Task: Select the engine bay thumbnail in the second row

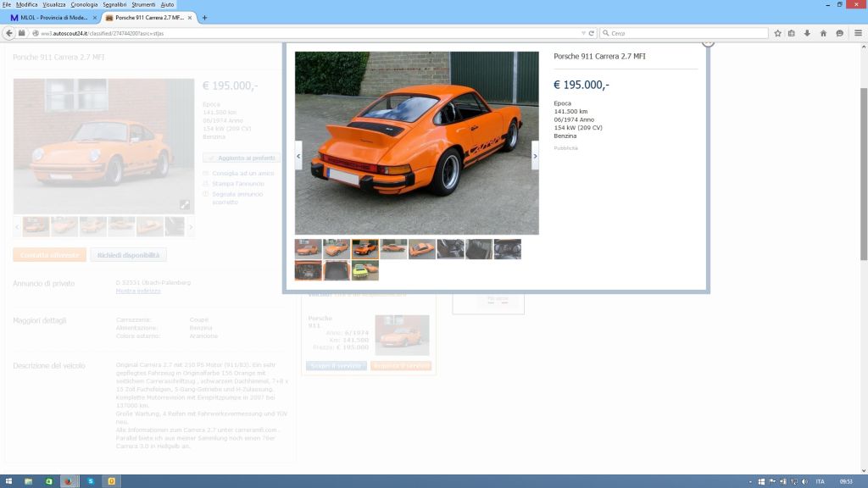Action: tap(309, 270)
